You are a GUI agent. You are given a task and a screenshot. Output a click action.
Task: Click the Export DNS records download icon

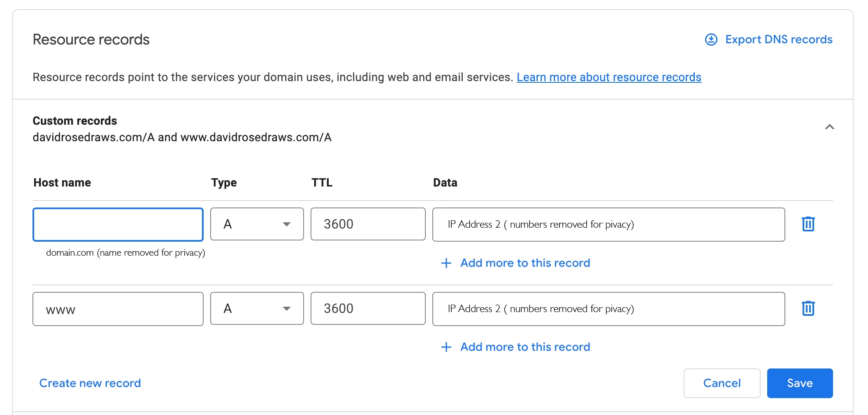click(711, 40)
